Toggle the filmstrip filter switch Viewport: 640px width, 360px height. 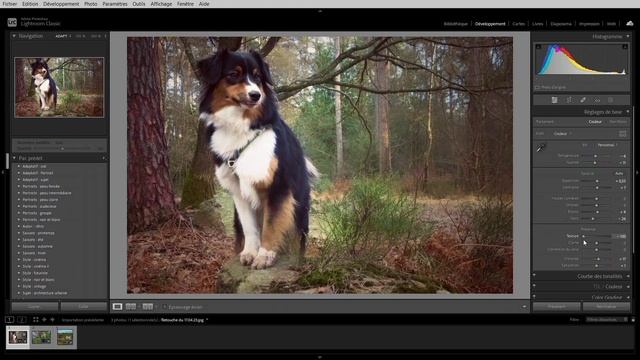coord(633,320)
